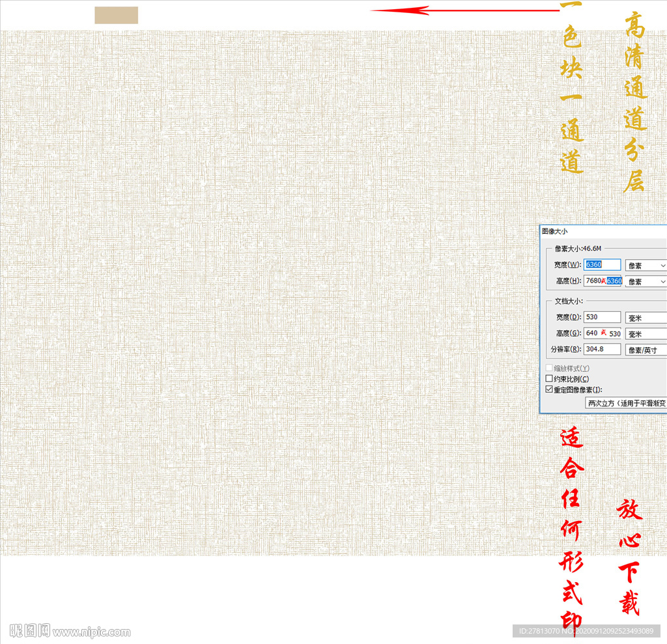Open the document height unit dropdown (毫米)

[x=646, y=334]
